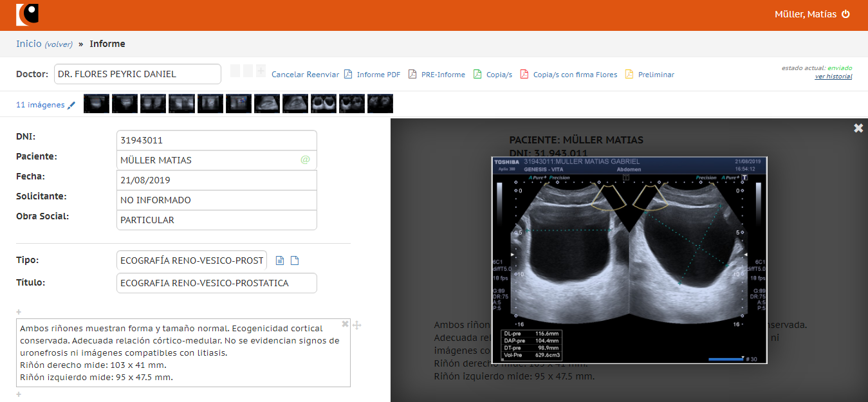Add a paragraph above the text block
868x402 pixels.
click(19, 312)
